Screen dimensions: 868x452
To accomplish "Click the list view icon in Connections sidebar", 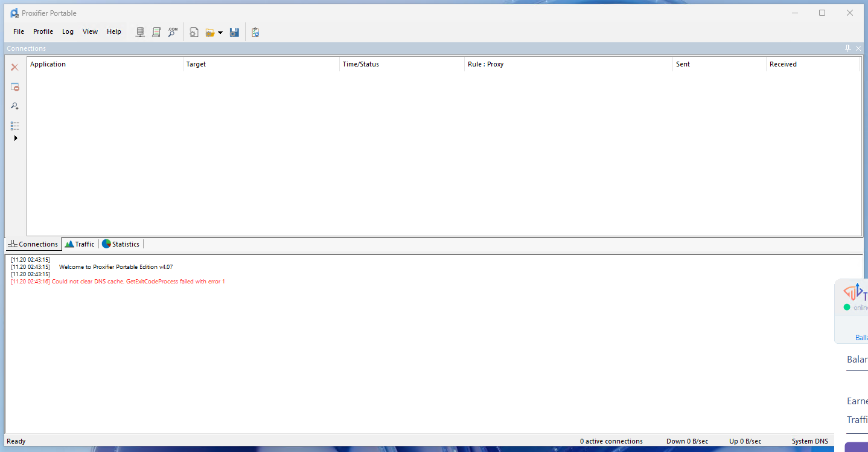I will (15, 126).
